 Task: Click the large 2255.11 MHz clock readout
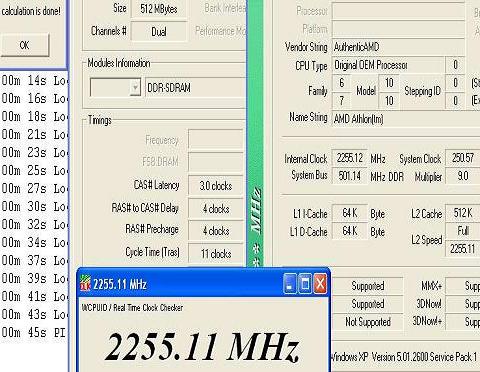202,346
